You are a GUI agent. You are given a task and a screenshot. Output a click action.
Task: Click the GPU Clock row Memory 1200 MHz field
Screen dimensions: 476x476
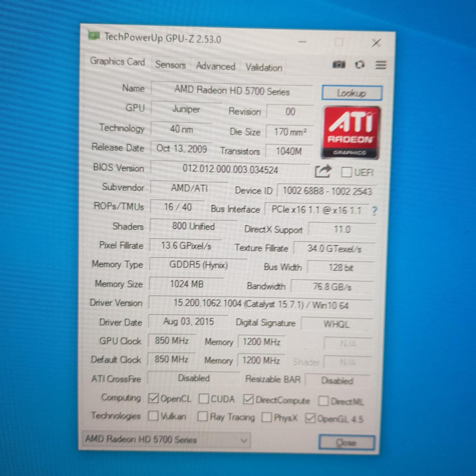point(261,342)
